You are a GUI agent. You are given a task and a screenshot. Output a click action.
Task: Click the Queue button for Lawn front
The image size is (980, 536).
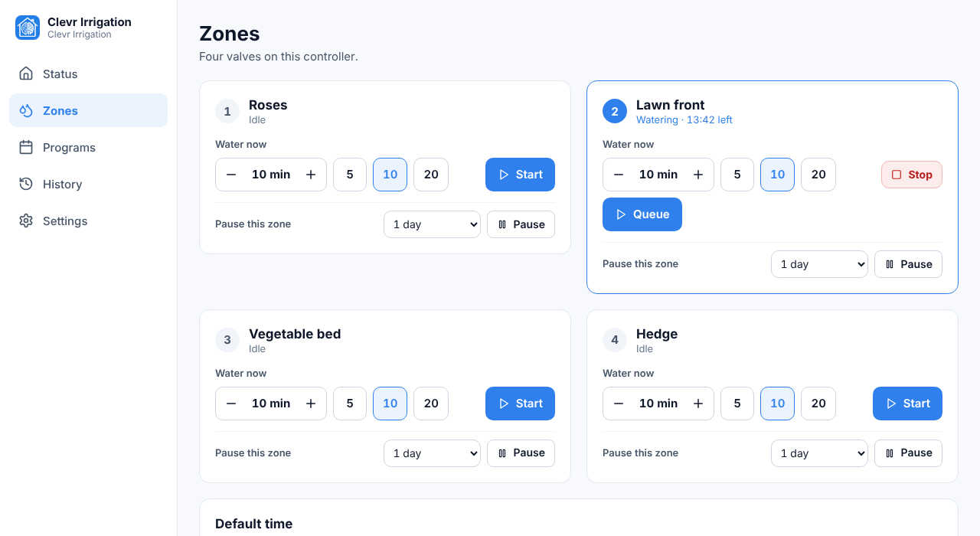pos(642,214)
